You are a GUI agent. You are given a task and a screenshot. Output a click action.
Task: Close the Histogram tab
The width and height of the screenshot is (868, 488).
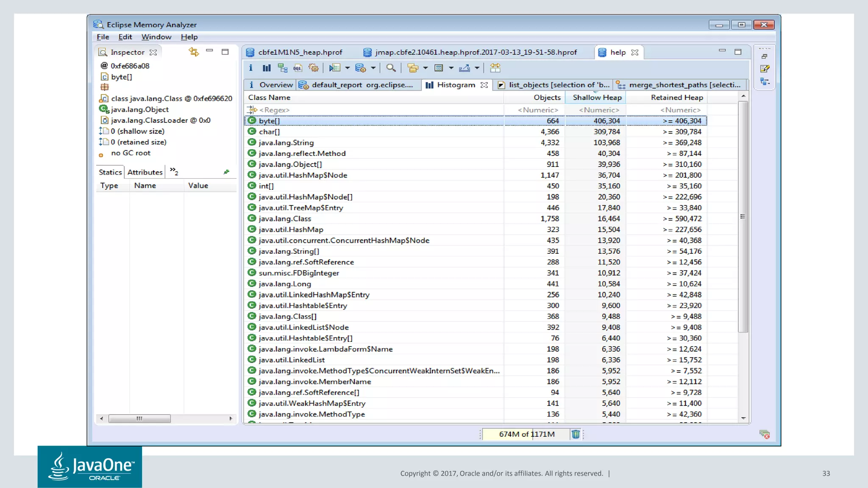coord(484,85)
